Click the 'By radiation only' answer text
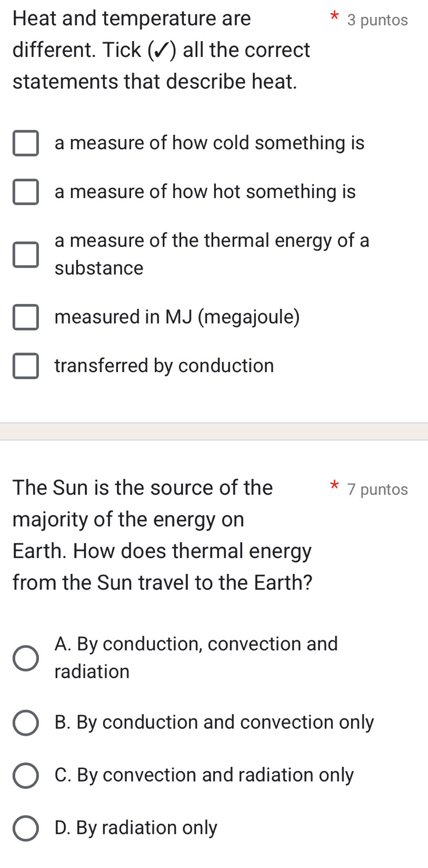Screen dimensions: 428x868 (136, 827)
